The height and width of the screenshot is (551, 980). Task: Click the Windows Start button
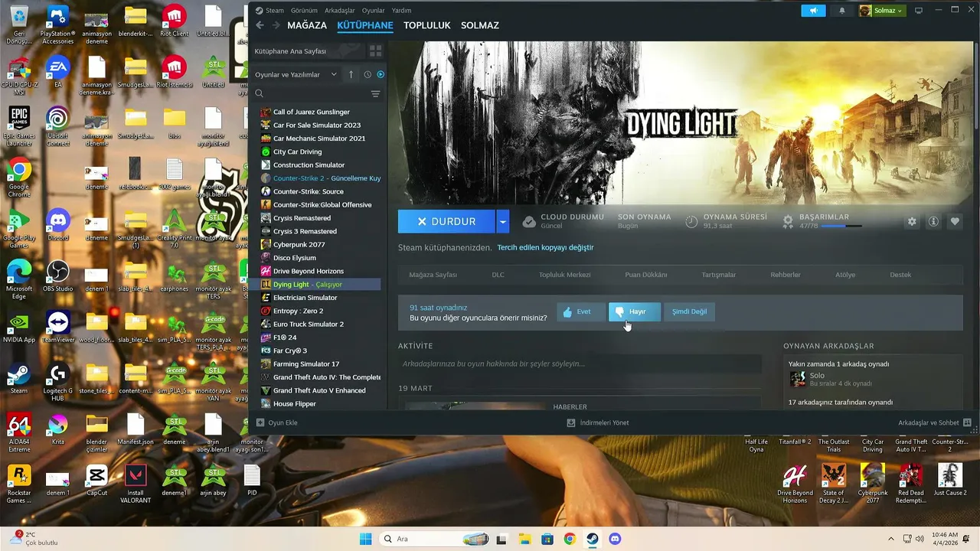[366, 539]
